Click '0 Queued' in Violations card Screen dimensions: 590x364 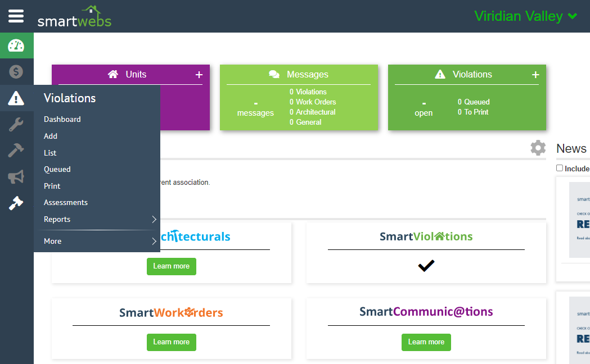474,102
